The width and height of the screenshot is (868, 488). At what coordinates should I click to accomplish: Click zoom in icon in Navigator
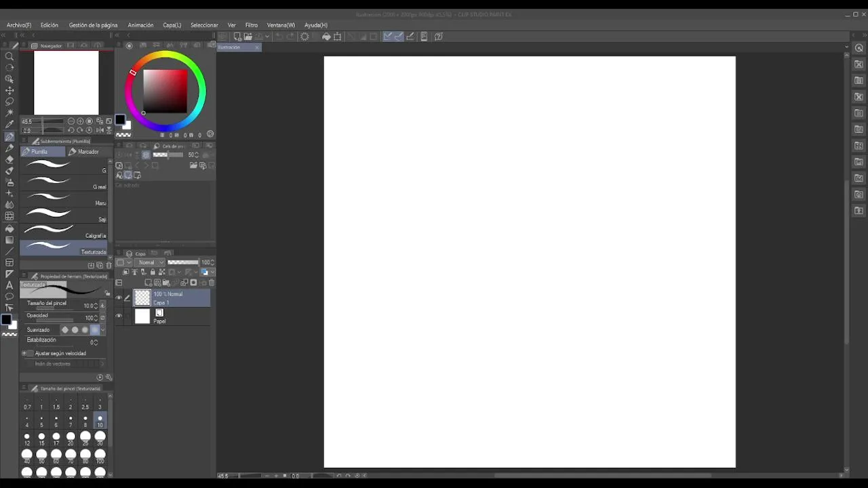[x=80, y=121]
